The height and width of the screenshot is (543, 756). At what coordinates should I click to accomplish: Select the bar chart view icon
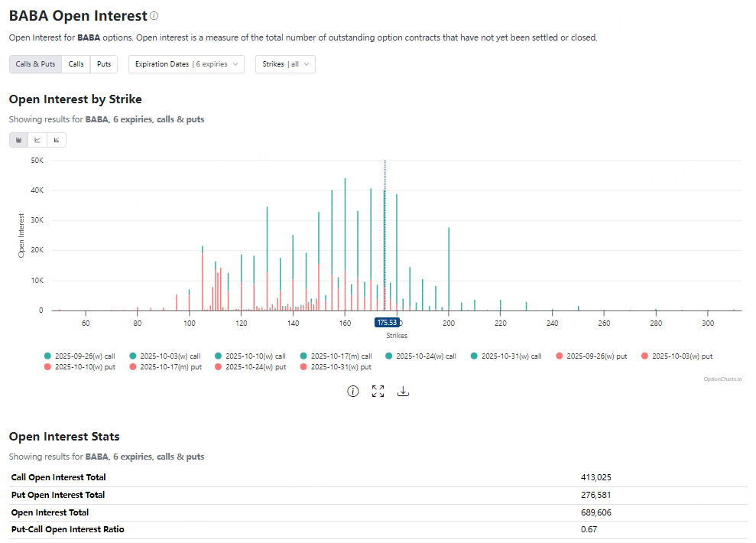coord(19,140)
